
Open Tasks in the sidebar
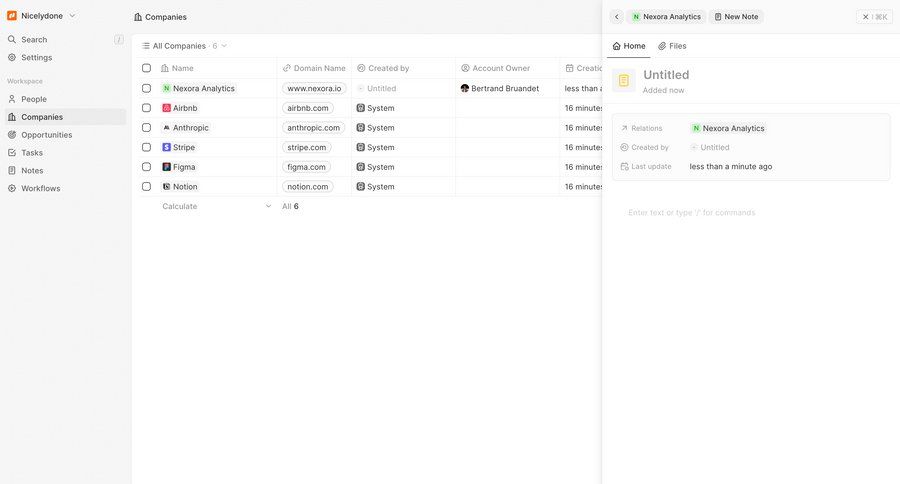(32, 153)
